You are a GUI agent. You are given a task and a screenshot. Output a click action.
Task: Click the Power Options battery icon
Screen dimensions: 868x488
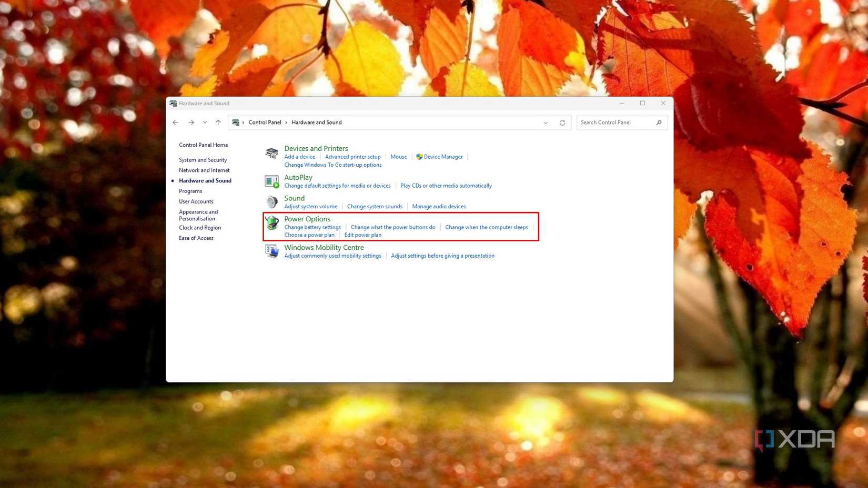pos(271,222)
